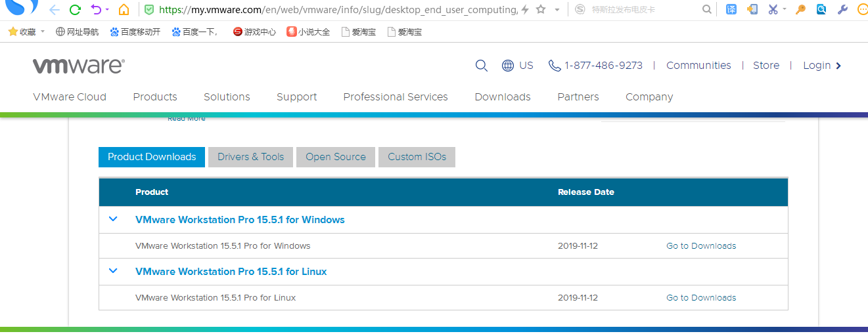This screenshot has height=336, width=868.
Task: Click the icon right of the translate icon
Action: [752, 10]
